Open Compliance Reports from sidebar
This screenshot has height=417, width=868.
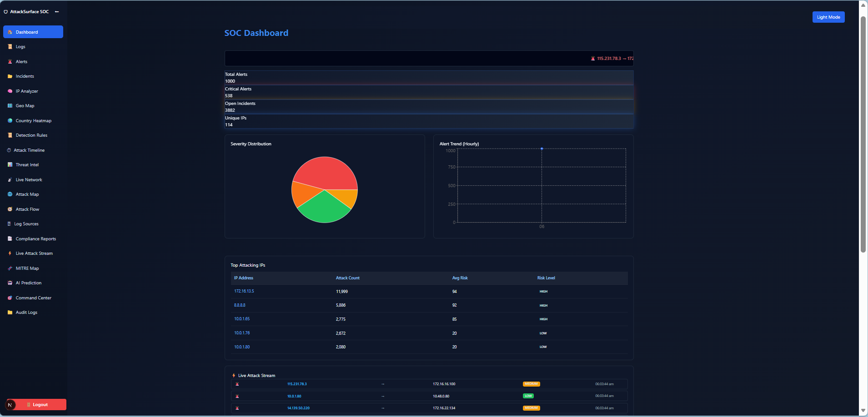click(x=33, y=239)
